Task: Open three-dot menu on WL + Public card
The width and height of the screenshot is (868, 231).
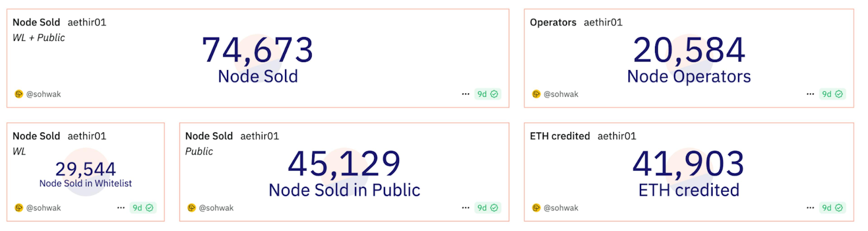Action: (x=465, y=94)
